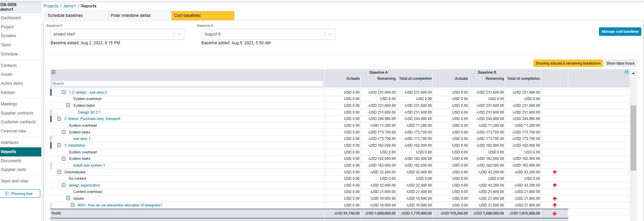Screen dimensions: 644x221
Task: Collapse the 1.2: design - sub assy 2 node
Action: click(x=63, y=92)
